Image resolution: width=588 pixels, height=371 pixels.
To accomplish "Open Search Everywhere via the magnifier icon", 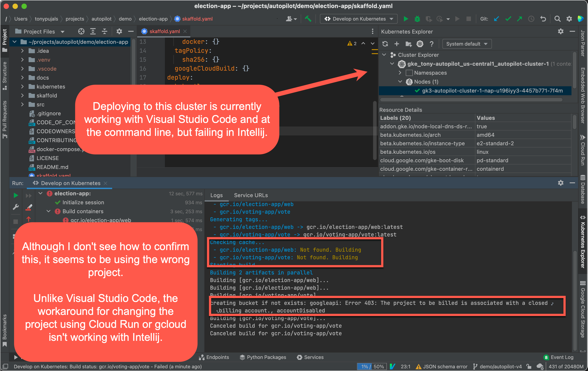I will (x=557, y=19).
